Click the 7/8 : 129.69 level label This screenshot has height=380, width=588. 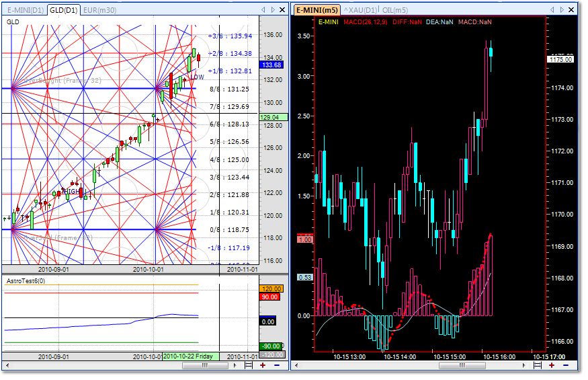click(x=229, y=107)
